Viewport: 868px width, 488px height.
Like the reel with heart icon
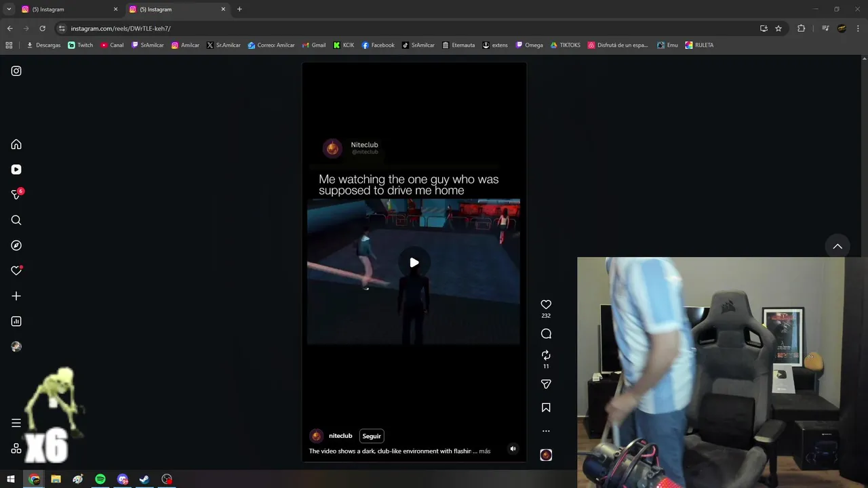546,305
